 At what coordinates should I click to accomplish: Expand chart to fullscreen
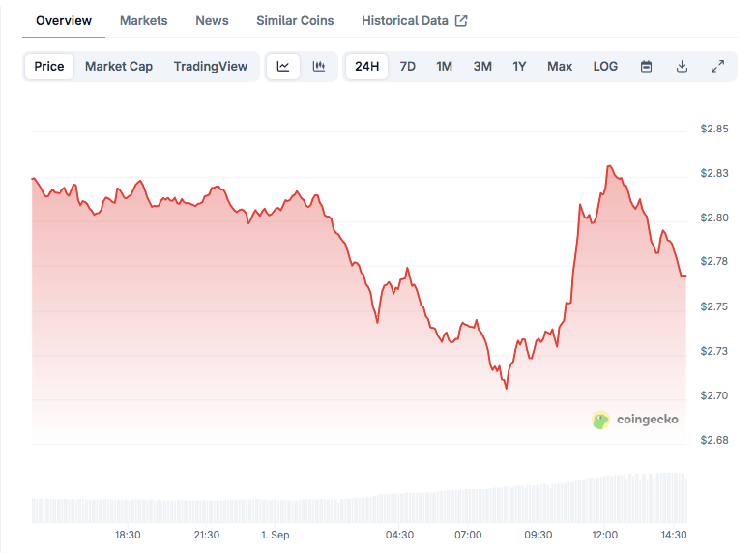(x=717, y=67)
